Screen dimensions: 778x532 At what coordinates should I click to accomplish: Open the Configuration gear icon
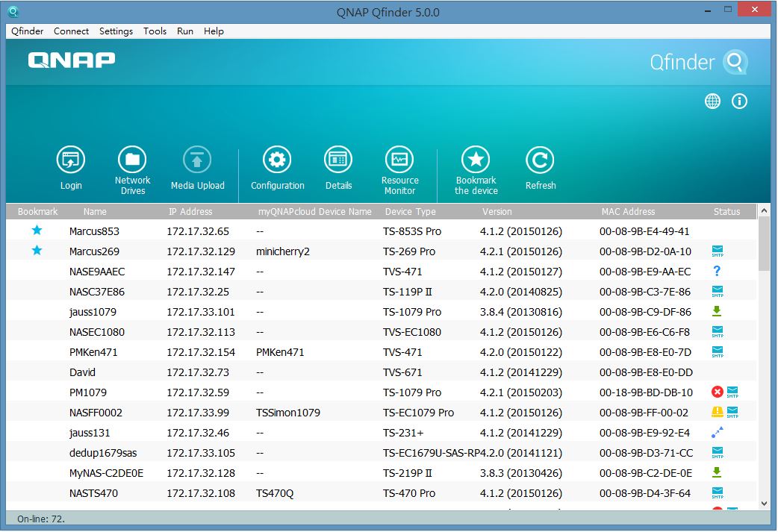tap(277, 160)
